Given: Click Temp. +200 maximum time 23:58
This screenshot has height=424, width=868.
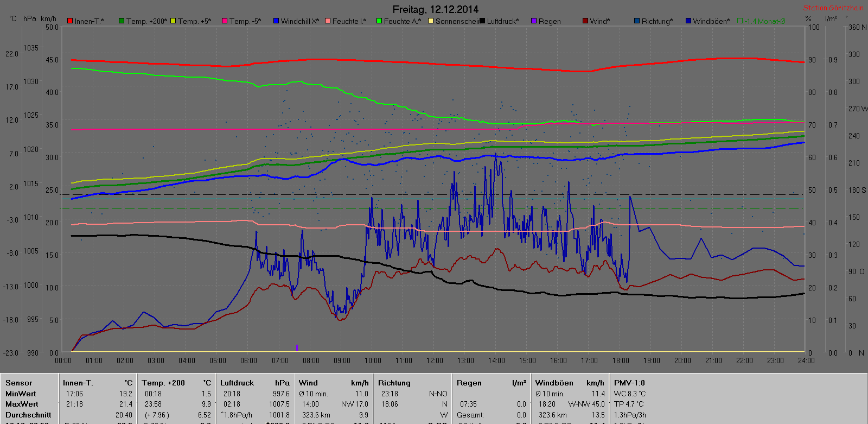Looking at the screenshot, I should [x=153, y=404].
